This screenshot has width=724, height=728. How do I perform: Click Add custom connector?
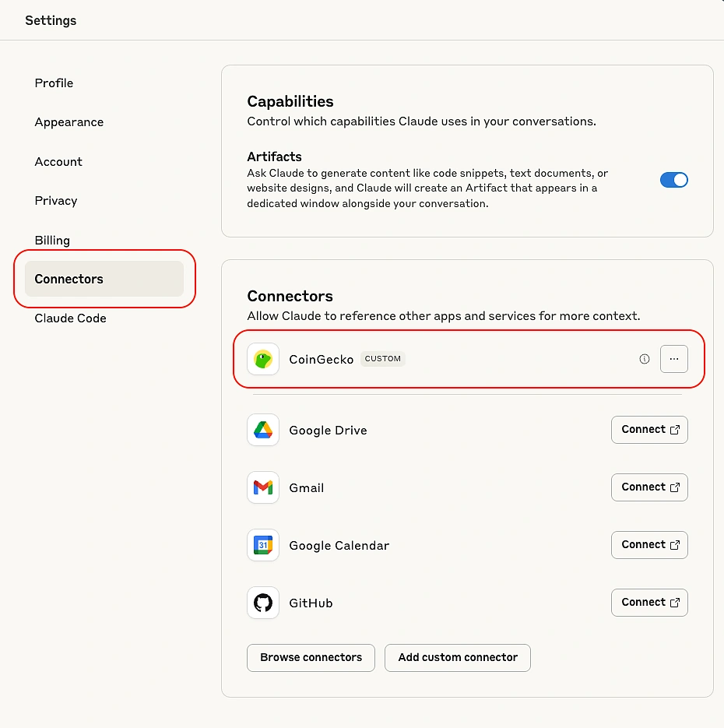[457, 658]
